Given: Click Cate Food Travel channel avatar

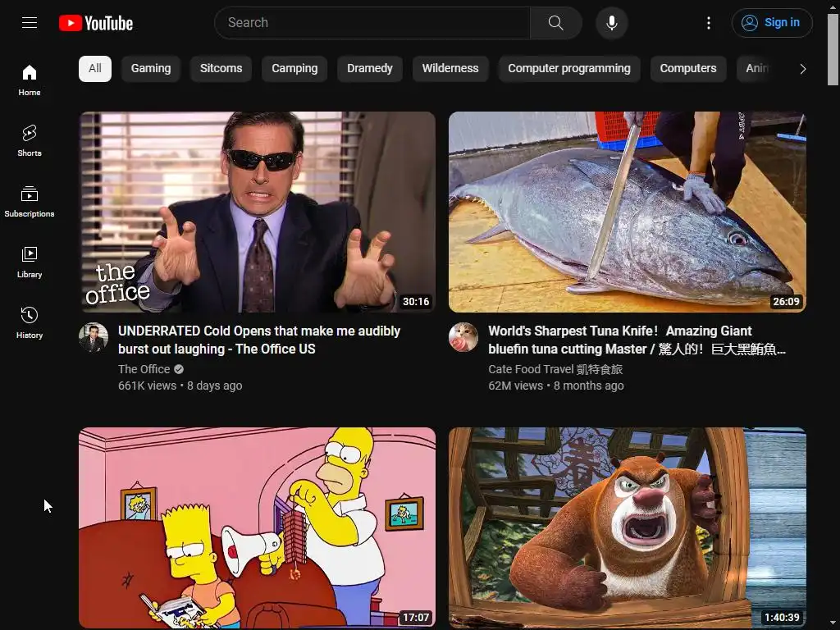Looking at the screenshot, I should [x=463, y=337].
